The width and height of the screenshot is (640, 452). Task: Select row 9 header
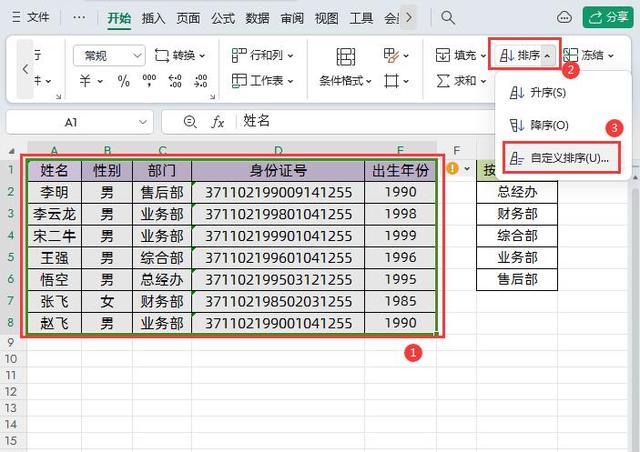click(x=11, y=342)
